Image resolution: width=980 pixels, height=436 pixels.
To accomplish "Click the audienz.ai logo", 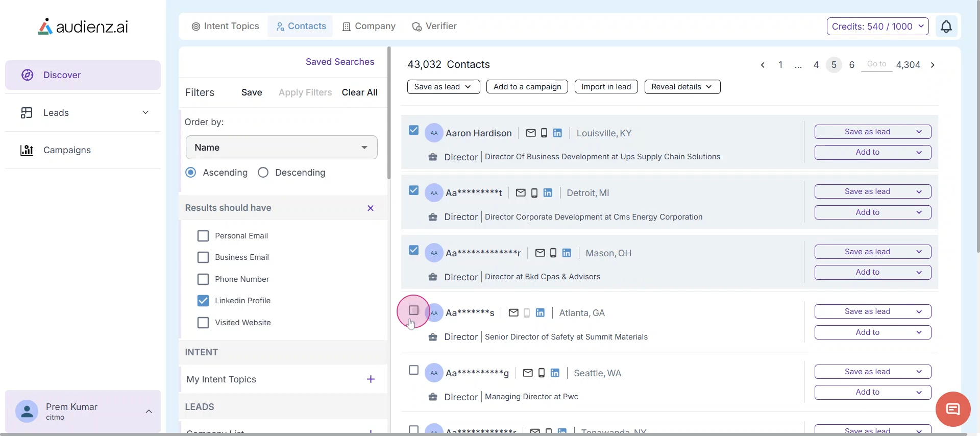I will (83, 27).
